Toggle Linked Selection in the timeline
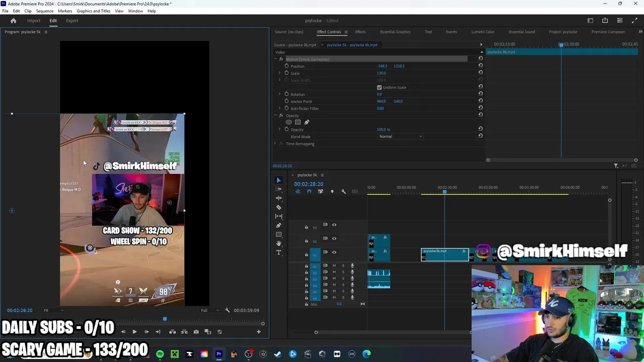The width and height of the screenshot is (644, 362). tap(320, 192)
